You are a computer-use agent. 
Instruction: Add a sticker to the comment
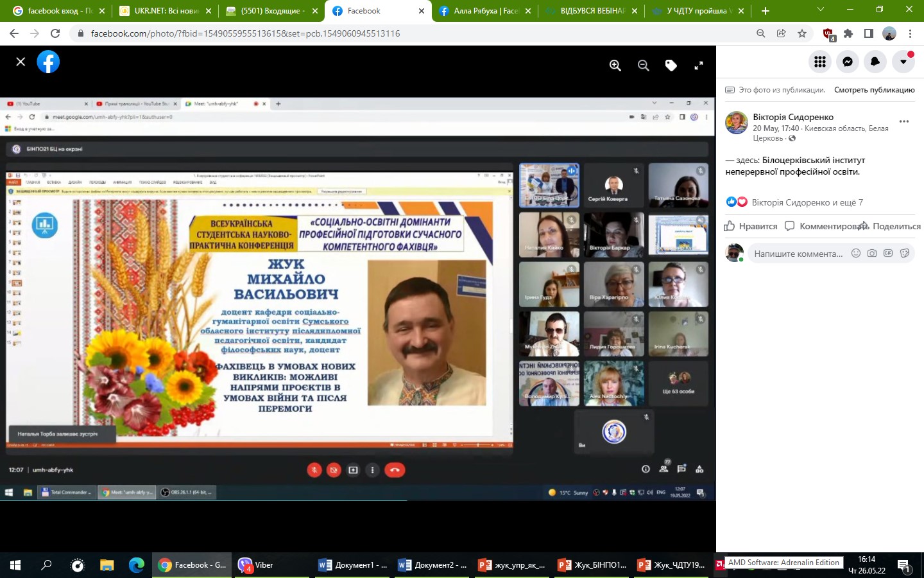point(905,253)
